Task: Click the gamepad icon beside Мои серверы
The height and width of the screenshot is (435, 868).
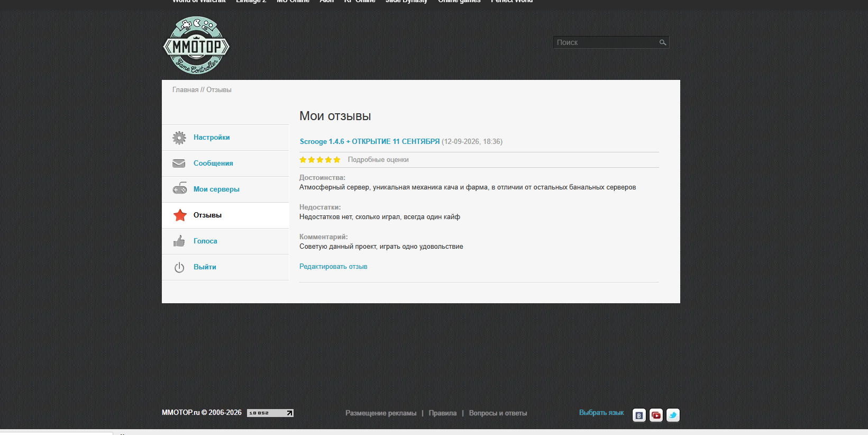Action: click(180, 189)
